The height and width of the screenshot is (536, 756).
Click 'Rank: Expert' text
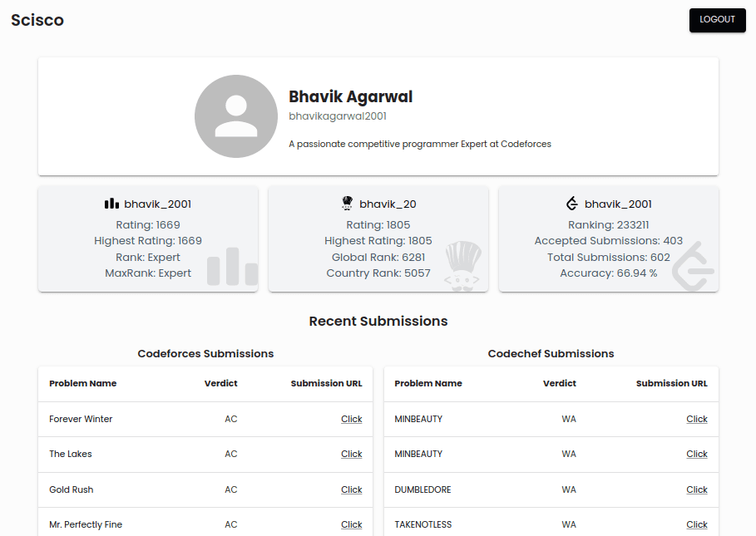point(148,257)
